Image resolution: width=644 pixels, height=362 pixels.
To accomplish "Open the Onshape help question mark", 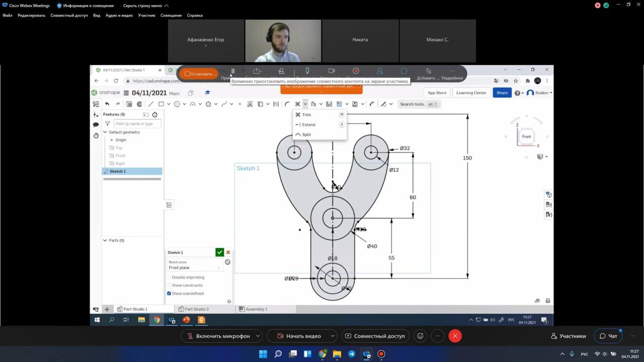I will [x=517, y=93].
